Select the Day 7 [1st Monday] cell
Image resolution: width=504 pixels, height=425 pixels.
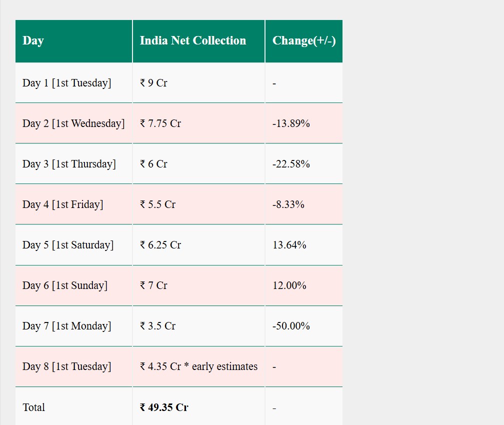click(66, 326)
